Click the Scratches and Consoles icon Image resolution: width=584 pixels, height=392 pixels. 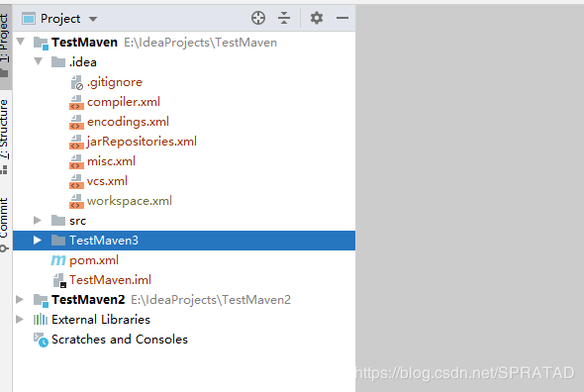(x=41, y=340)
